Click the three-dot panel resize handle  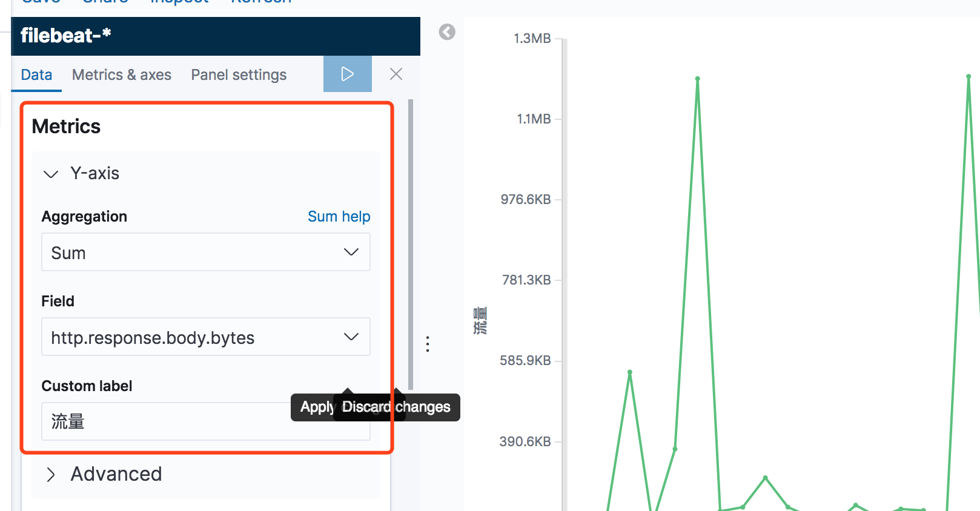(428, 344)
